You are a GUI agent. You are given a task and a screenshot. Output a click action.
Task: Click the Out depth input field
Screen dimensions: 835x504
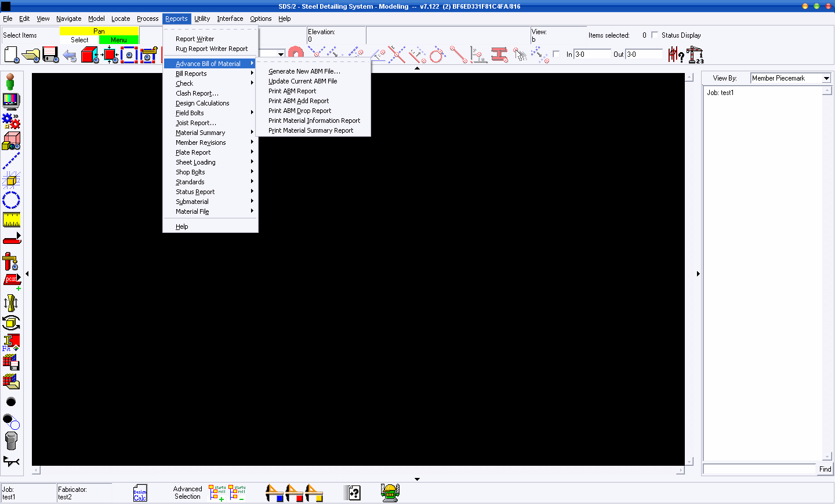[x=644, y=54]
